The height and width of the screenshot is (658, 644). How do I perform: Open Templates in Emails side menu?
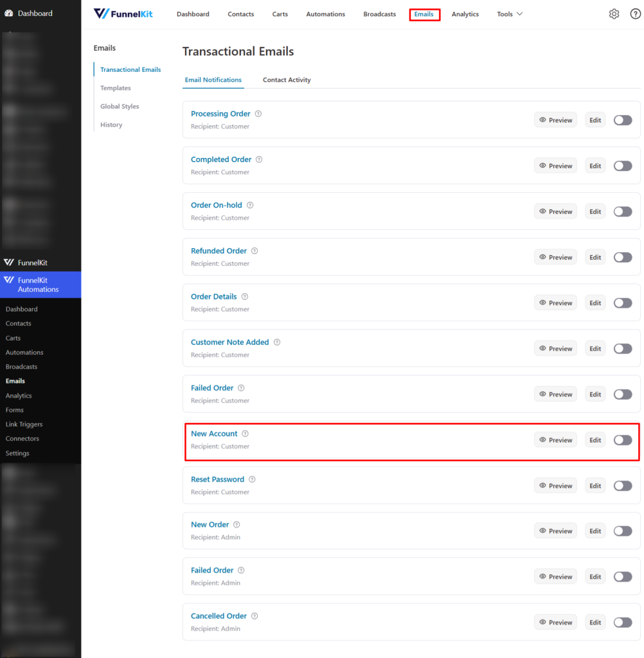pos(116,88)
